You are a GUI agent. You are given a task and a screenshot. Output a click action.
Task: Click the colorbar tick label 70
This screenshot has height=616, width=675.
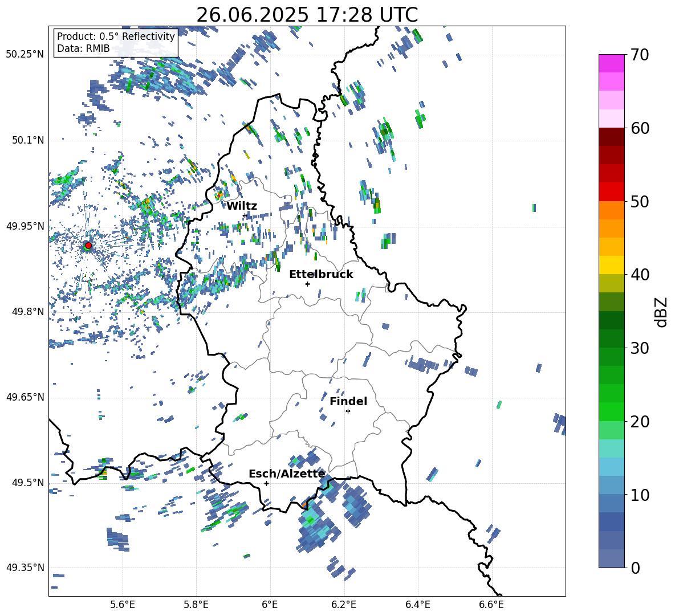coord(640,55)
